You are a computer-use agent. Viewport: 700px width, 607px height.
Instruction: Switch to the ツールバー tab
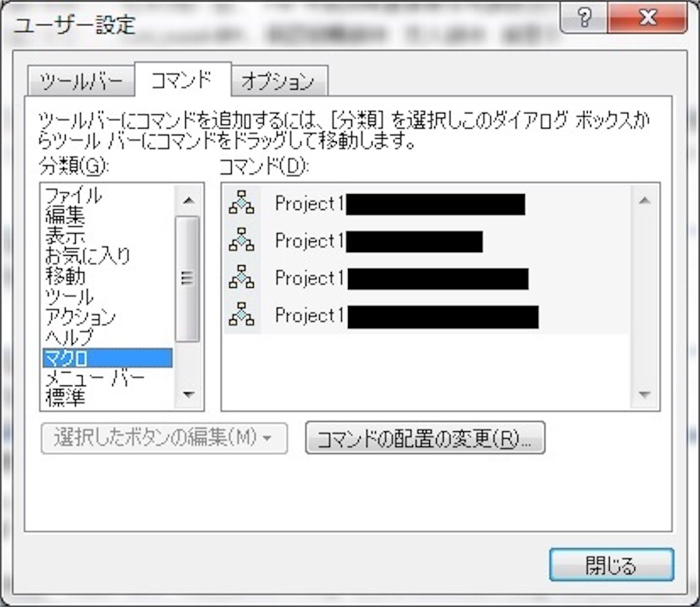click(x=81, y=81)
